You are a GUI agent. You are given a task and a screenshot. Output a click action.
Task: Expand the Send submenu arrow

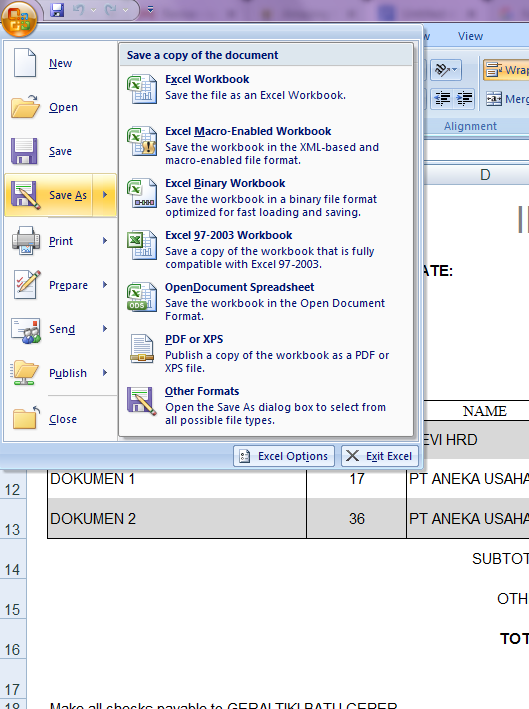click(x=105, y=329)
